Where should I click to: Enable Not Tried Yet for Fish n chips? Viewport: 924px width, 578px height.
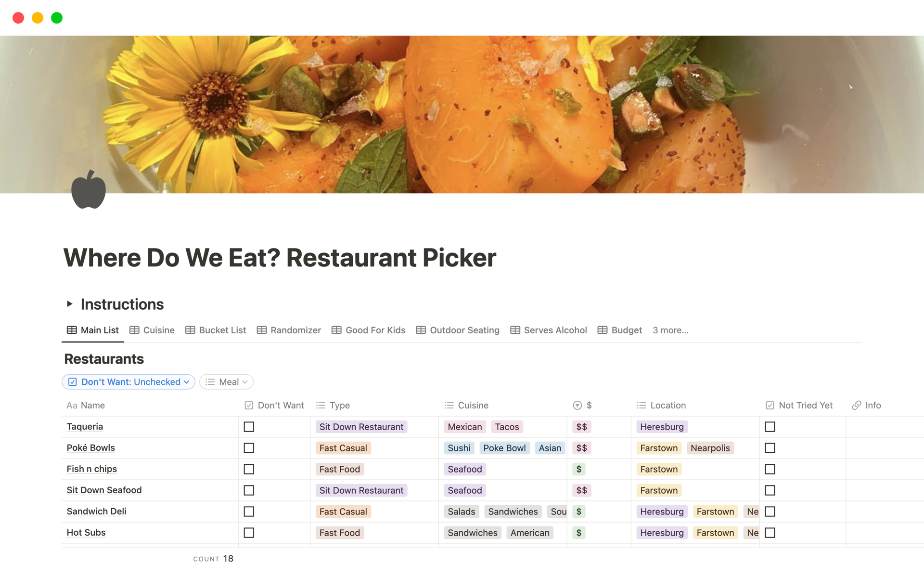770,469
